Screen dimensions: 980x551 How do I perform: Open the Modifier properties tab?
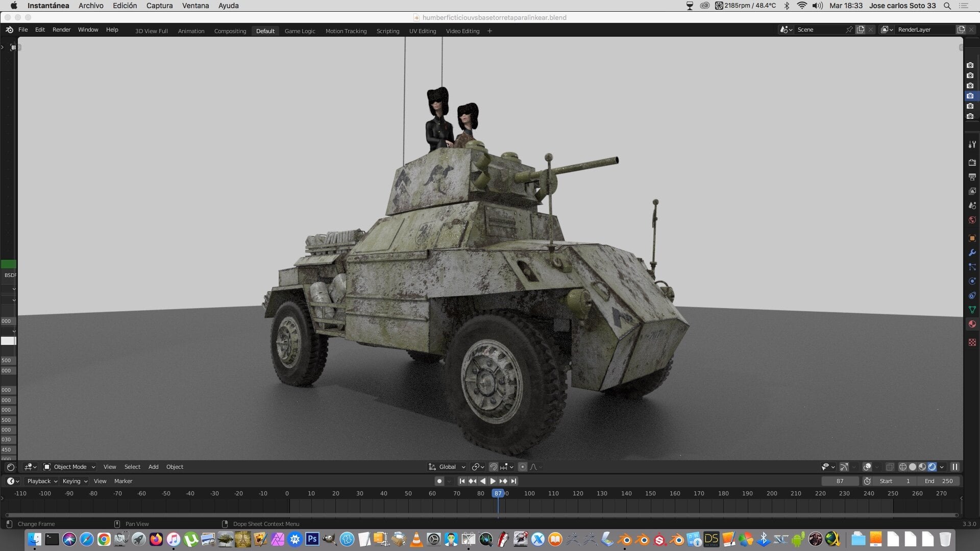(972, 253)
